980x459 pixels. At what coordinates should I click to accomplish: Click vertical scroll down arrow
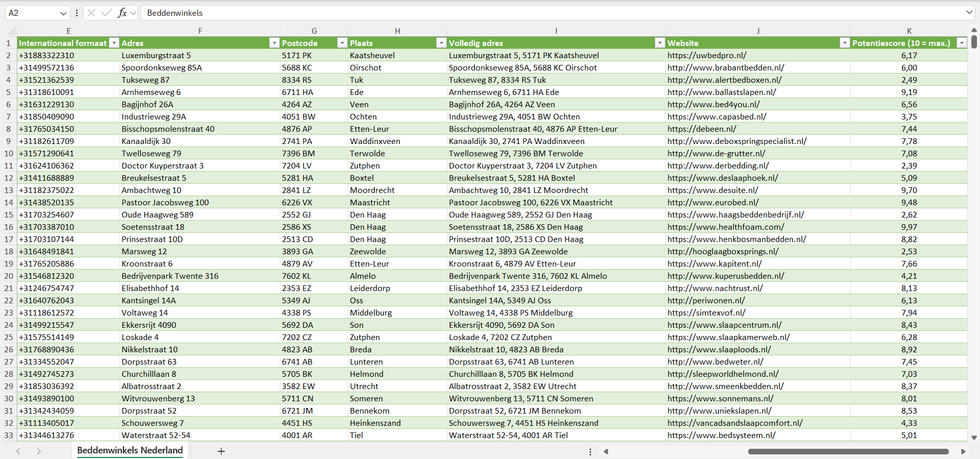[x=974, y=438]
